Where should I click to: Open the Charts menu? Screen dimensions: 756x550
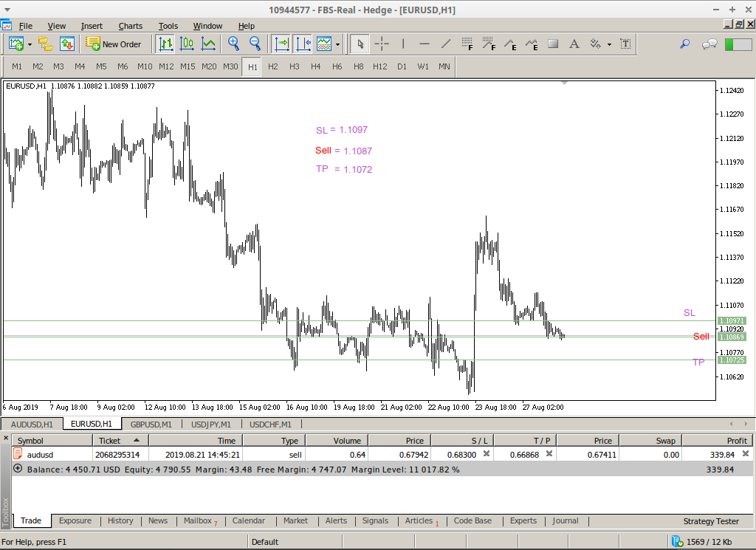point(131,26)
